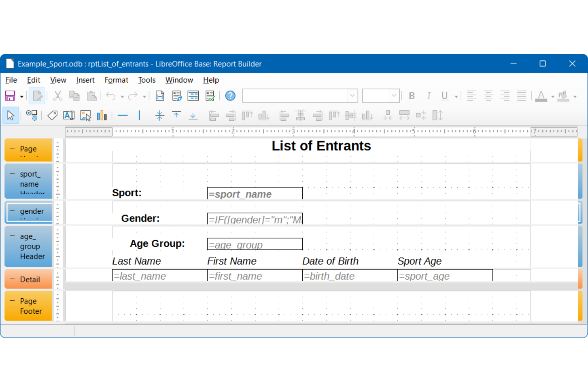The width and height of the screenshot is (588, 392).
Task: Select the Detail section tab
Action: 28,279
